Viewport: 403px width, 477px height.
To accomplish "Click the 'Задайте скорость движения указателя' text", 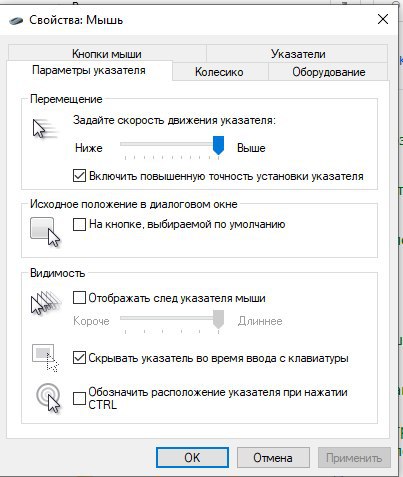I will coord(174,120).
